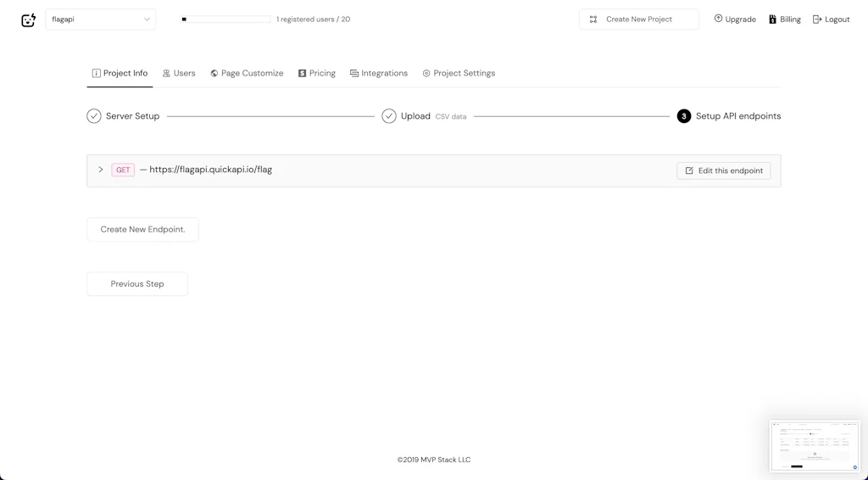The width and height of the screenshot is (868, 480).
Task: Open the picture-in-picture preview thumbnail
Action: [x=815, y=446]
